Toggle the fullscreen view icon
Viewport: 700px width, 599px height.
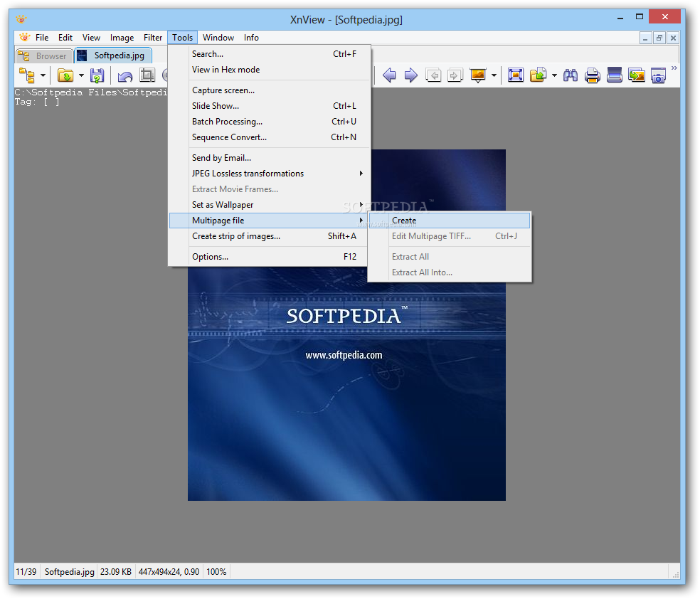tap(516, 75)
